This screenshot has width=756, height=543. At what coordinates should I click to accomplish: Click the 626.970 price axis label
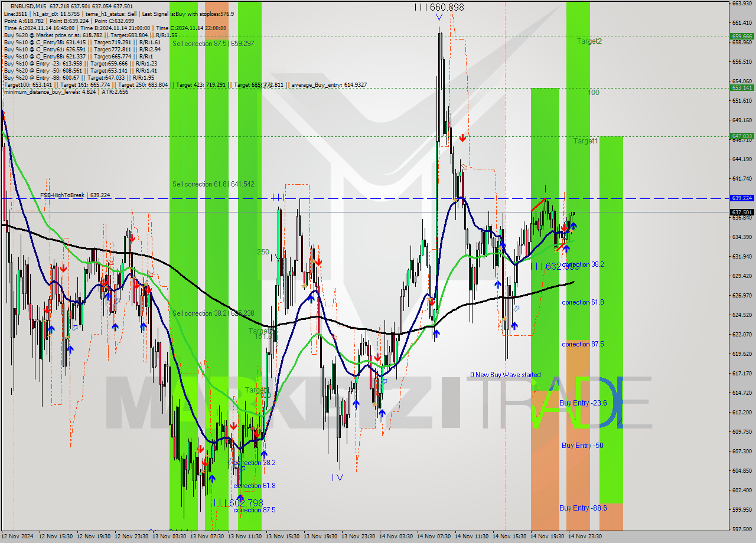tap(742, 296)
